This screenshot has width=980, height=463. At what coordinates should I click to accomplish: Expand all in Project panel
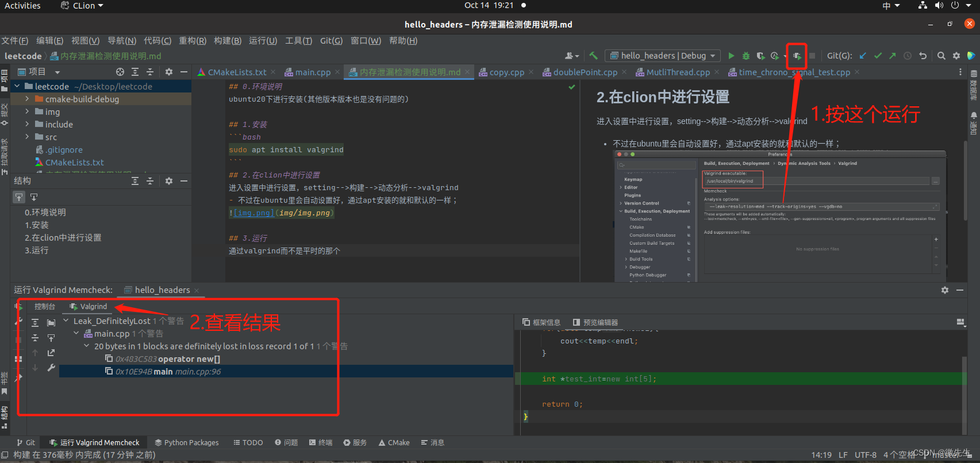[135, 72]
